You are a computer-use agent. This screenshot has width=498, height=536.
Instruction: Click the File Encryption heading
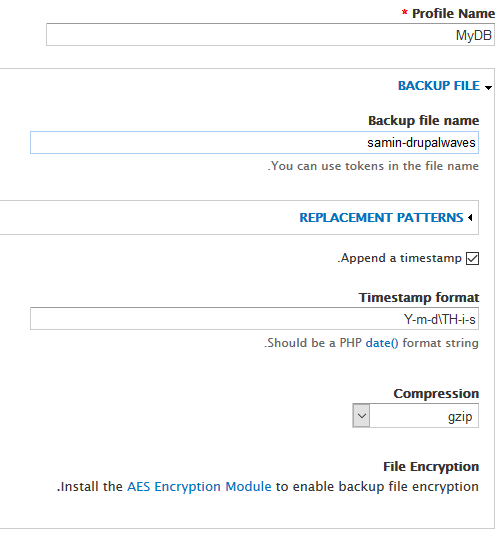click(x=431, y=467)
